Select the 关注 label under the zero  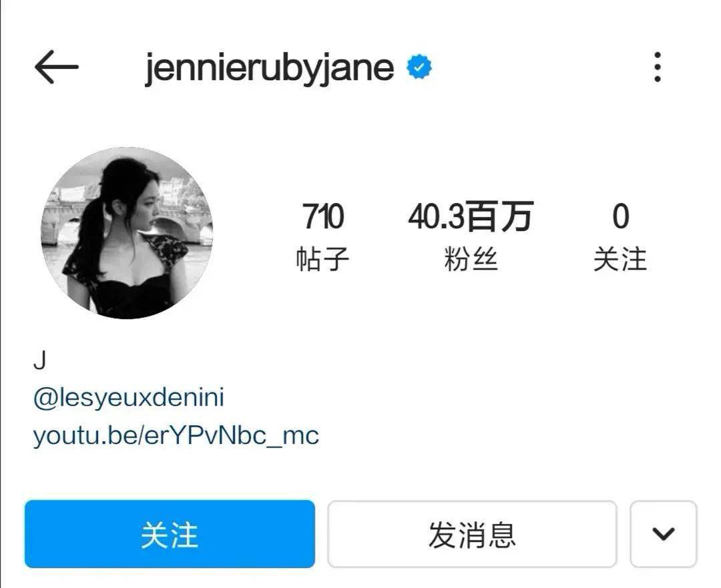click(x=620, y=258)
